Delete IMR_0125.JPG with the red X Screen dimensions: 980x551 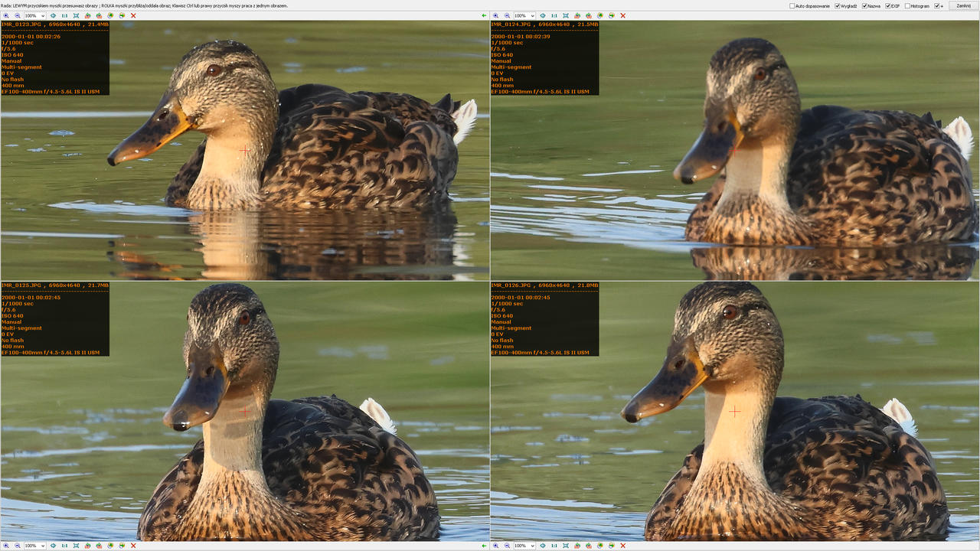coord(133,546)
